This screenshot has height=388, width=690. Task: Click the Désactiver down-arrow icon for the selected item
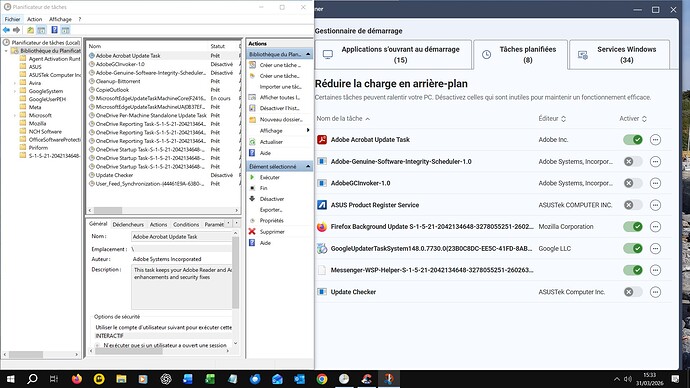(x=252, y=199)
